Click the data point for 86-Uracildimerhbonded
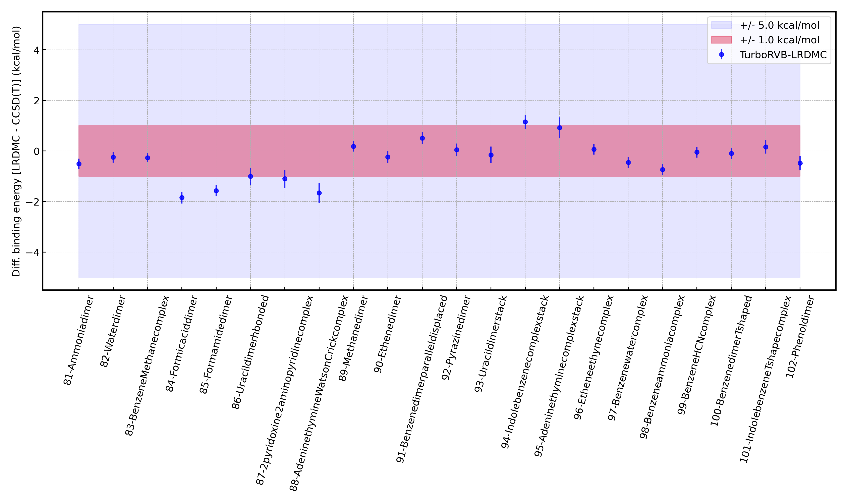 pyautogui.click(x=250, y=176)
